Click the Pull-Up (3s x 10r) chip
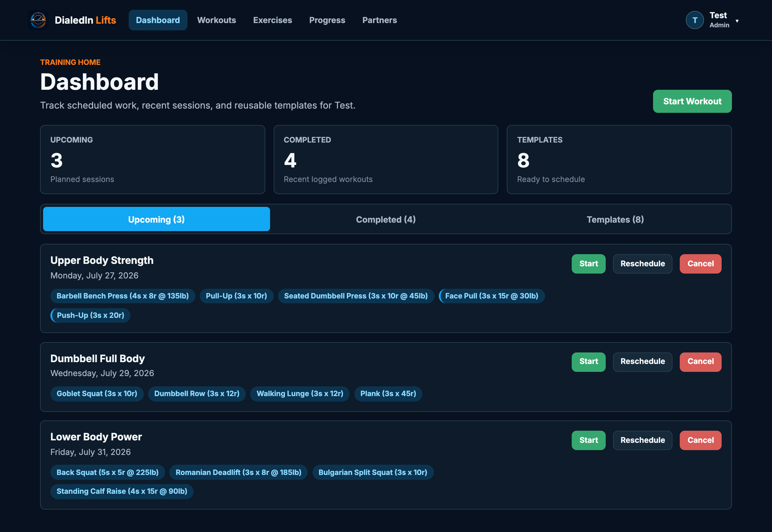The image size is (772, 532). coord(236,296)
